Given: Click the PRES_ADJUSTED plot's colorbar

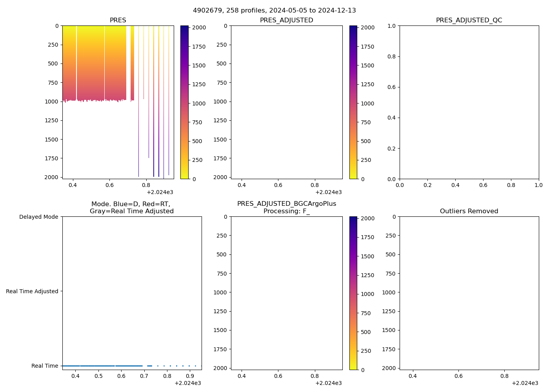Looking at the screenshot, I should (353, 102).
